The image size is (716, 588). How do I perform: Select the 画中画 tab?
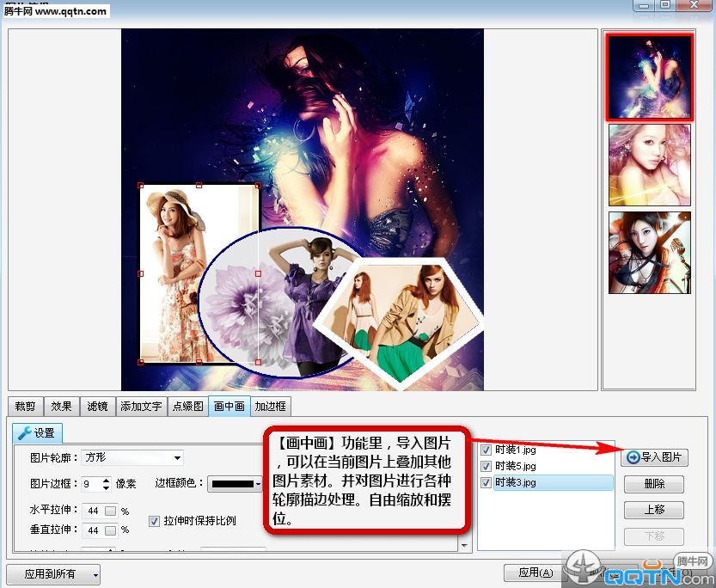click(229, 407)
